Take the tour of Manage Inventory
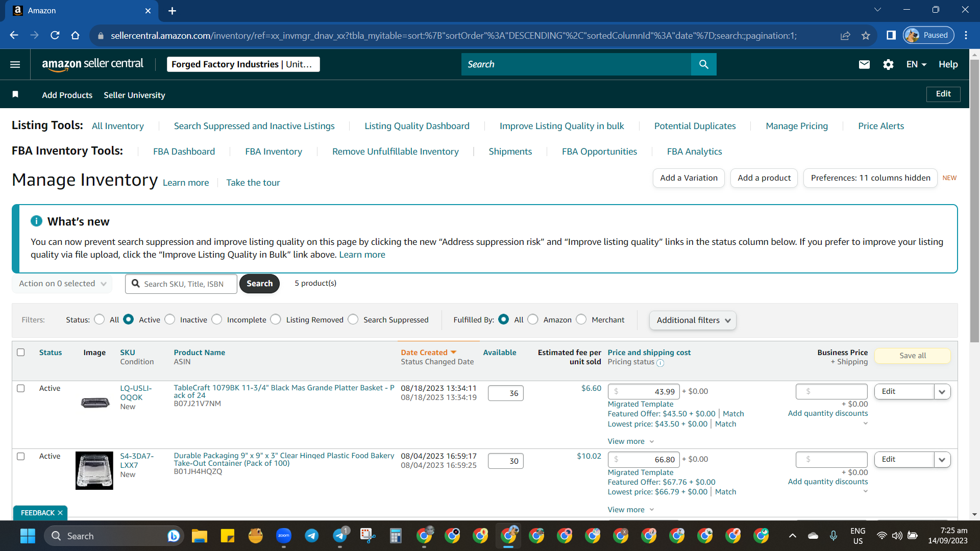980x551 pixels. [253, 183]
